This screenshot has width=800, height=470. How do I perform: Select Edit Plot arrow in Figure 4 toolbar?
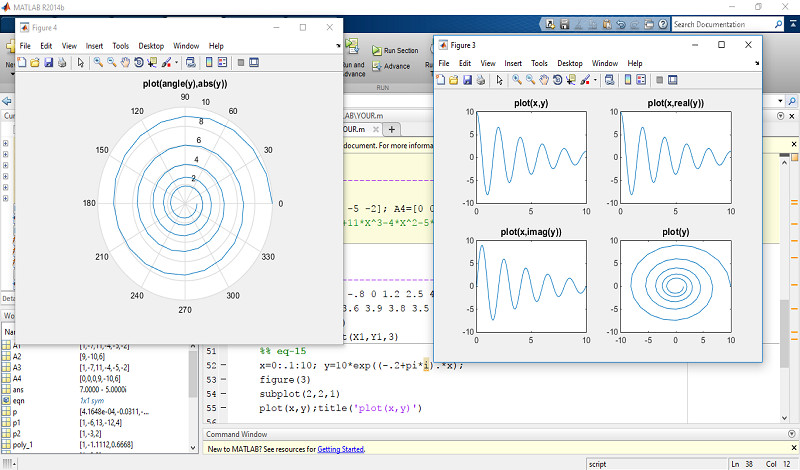tap(81, 62)
